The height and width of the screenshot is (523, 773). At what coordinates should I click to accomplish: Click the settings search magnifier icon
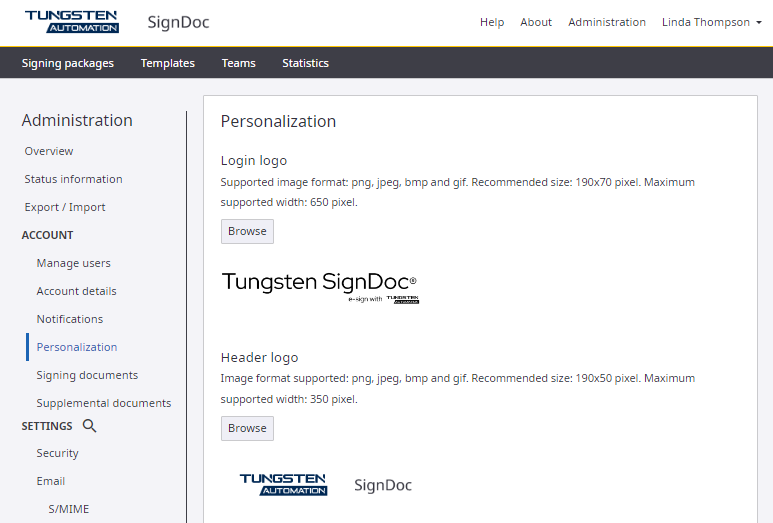[89, 426]
